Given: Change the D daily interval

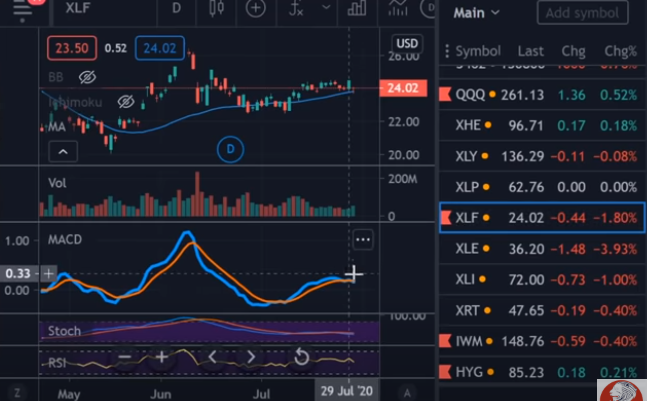Looking at the screenshot, I should click(177, 8).
